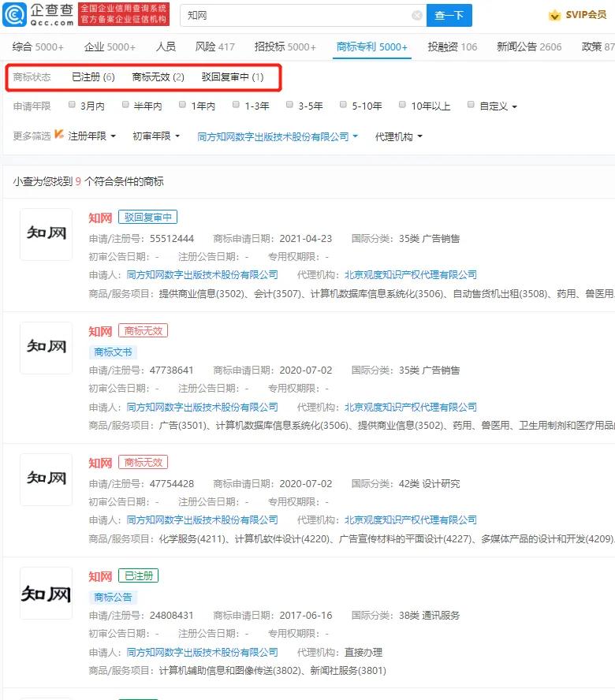Clear the search box with the X icon
Viewport: 615px width, 700px height.
click(x=416, y=16)
